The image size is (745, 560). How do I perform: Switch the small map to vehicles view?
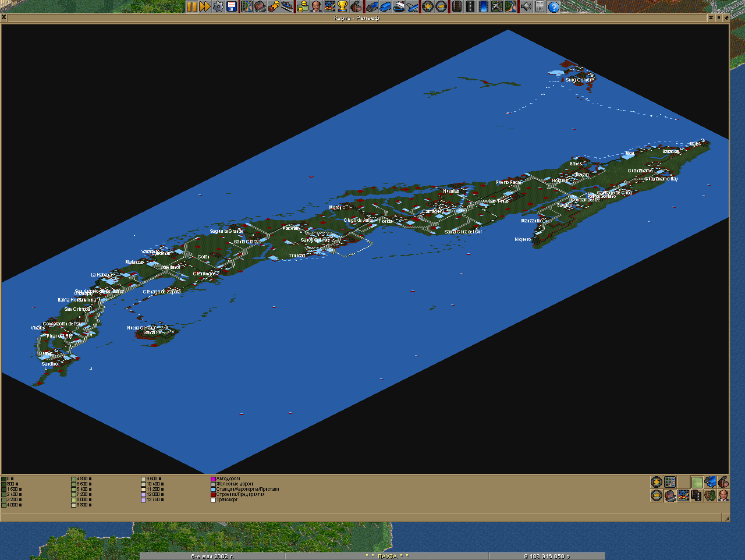[x=710, y=482]
